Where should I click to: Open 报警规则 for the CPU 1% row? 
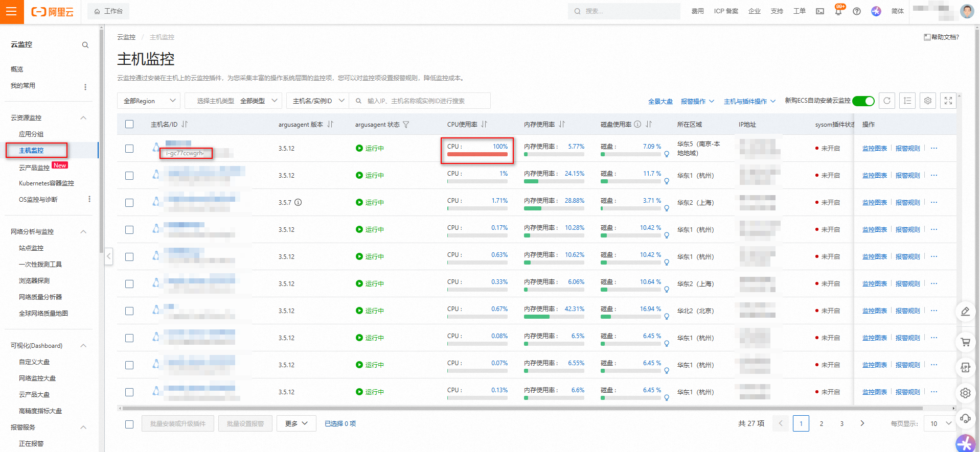click(907, 175)
